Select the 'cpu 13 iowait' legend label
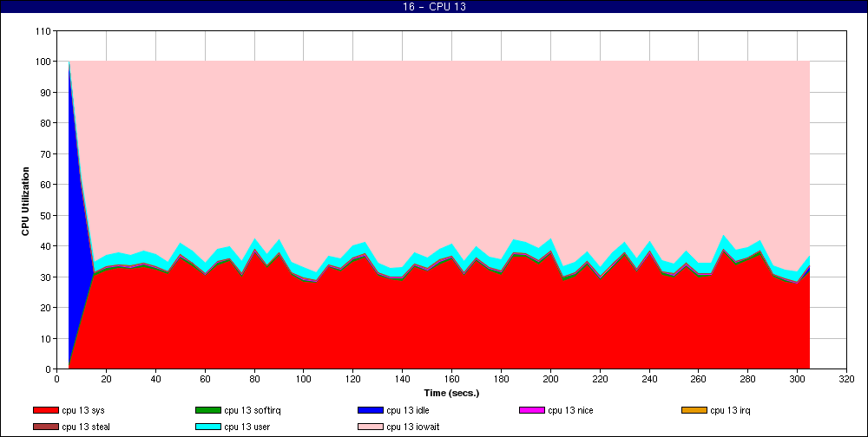 coord(413,427)
